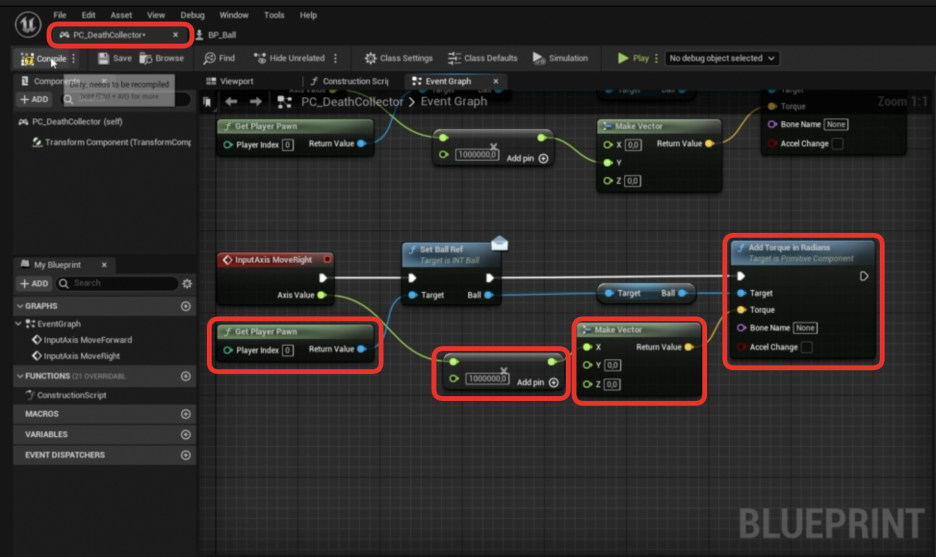Switch to the Viewport tab
This screenshot has height=557, width=936.
point(230,81)
